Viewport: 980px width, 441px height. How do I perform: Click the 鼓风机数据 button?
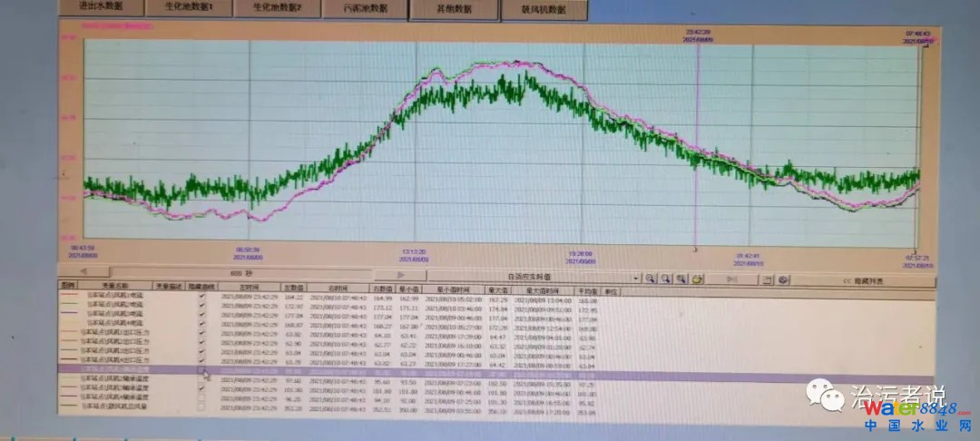click(544, 10)
